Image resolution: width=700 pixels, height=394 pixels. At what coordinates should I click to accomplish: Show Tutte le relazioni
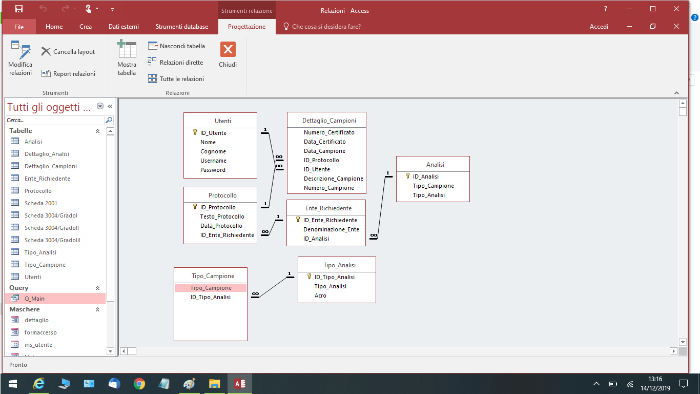click(176, 79)
